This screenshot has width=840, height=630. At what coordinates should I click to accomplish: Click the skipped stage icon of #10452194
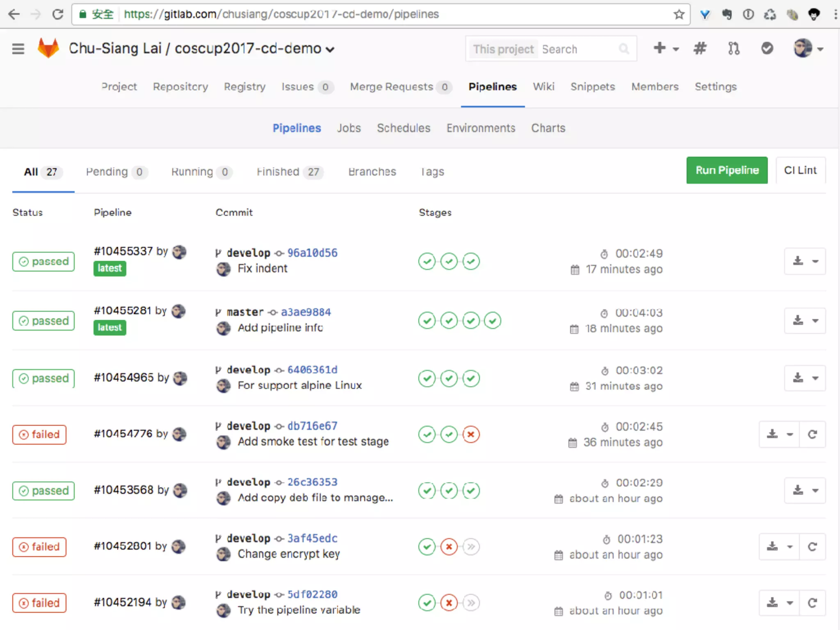(471, 603)
